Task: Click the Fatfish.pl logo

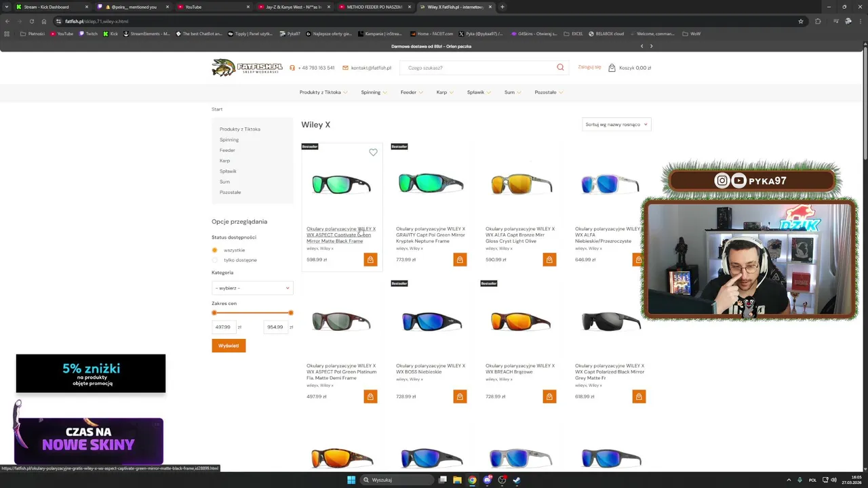Action: coord(247,67)
